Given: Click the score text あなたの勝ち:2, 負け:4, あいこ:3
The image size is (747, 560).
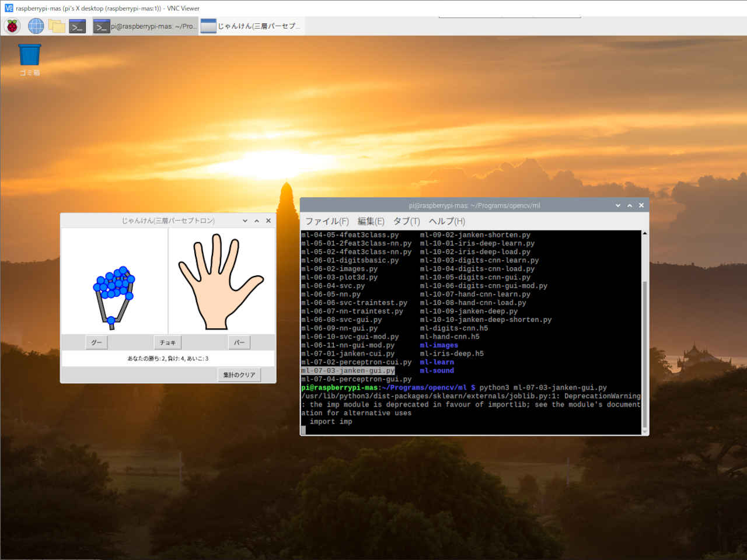Looking at the screenshot, I should [168, 358].
